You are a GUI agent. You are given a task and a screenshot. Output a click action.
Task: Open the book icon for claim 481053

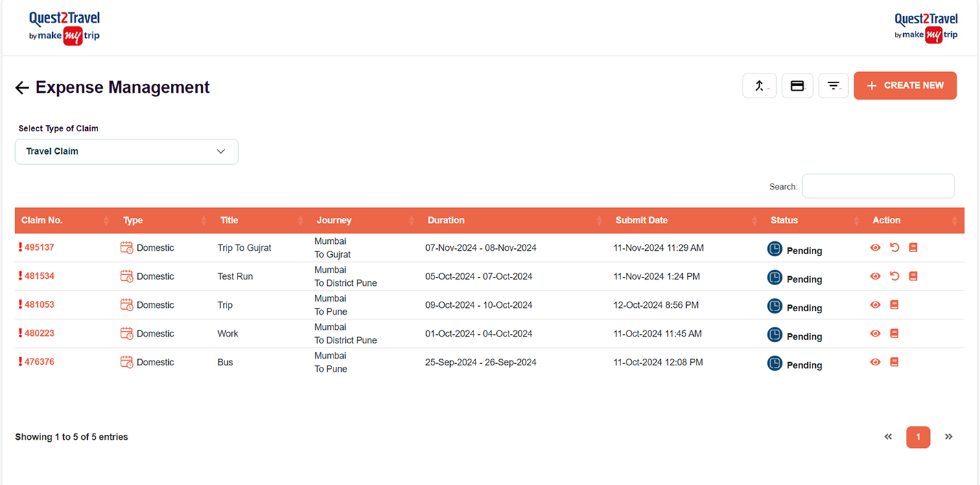coord(894,305)
